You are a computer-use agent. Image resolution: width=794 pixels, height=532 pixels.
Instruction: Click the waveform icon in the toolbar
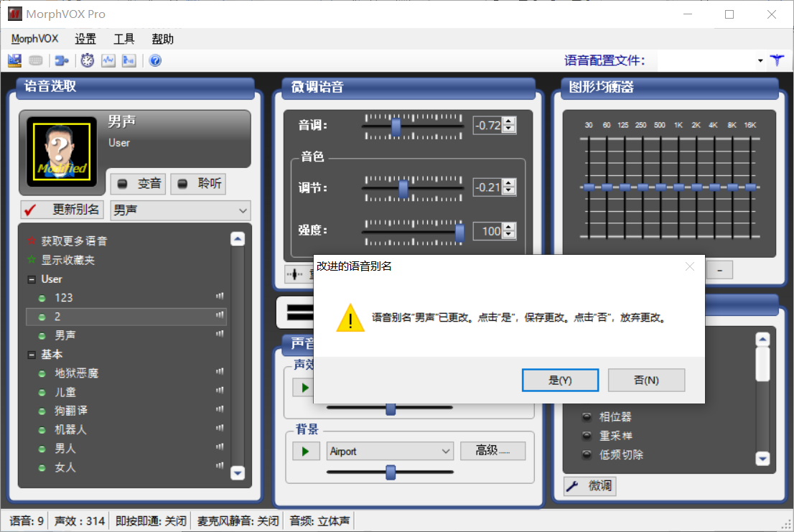108,61
